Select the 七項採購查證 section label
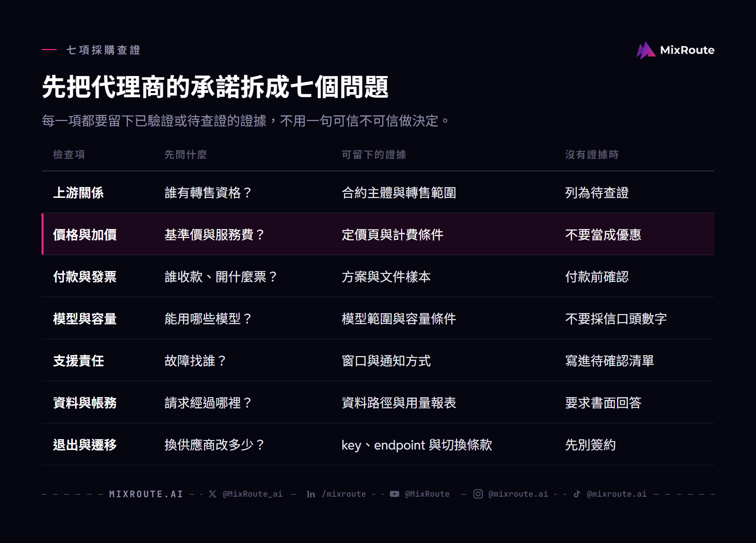This screenshot has width=756, height=543. click(103, 50)
